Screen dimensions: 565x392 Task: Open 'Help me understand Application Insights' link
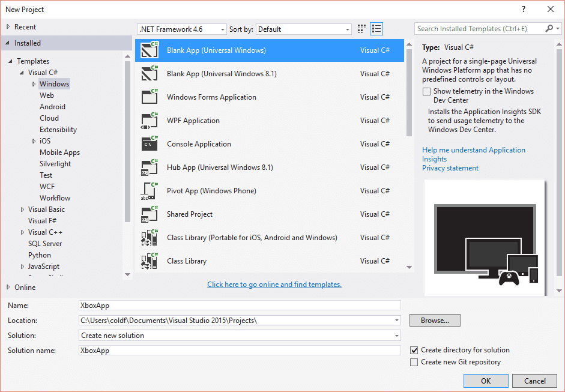(x=474, y=154)
